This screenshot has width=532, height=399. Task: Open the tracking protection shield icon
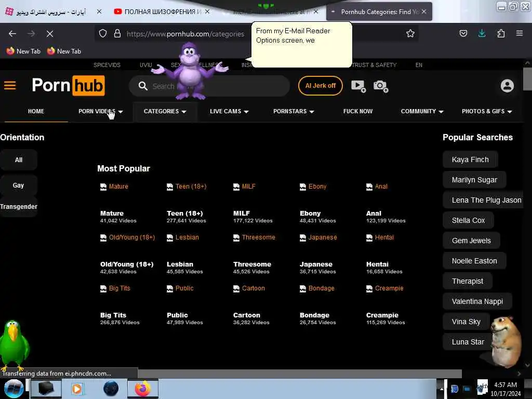point(103,34)
